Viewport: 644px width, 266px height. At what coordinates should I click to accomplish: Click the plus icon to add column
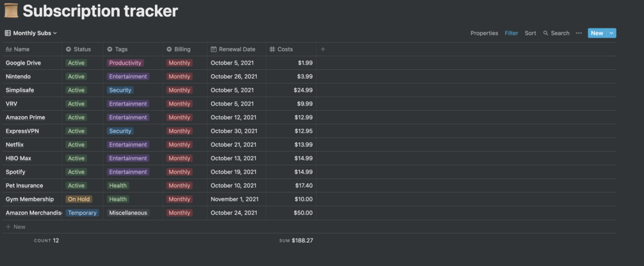tap(323, 49)
